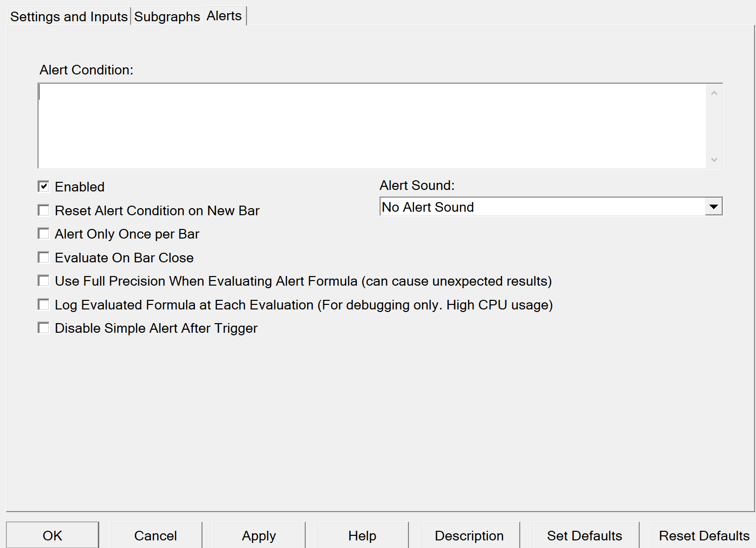
Task: Click the Cancel button
Action: 155,535
